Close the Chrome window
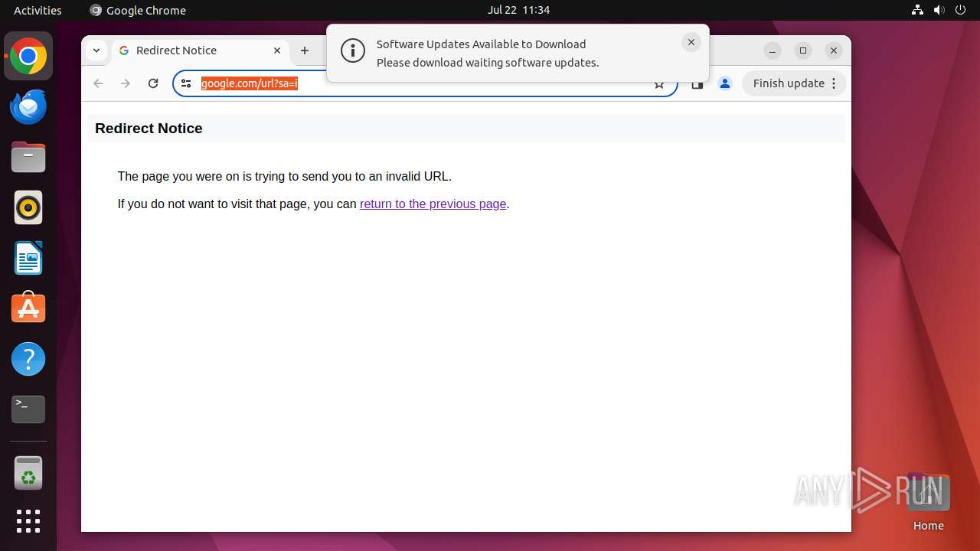 pos(834,51)
